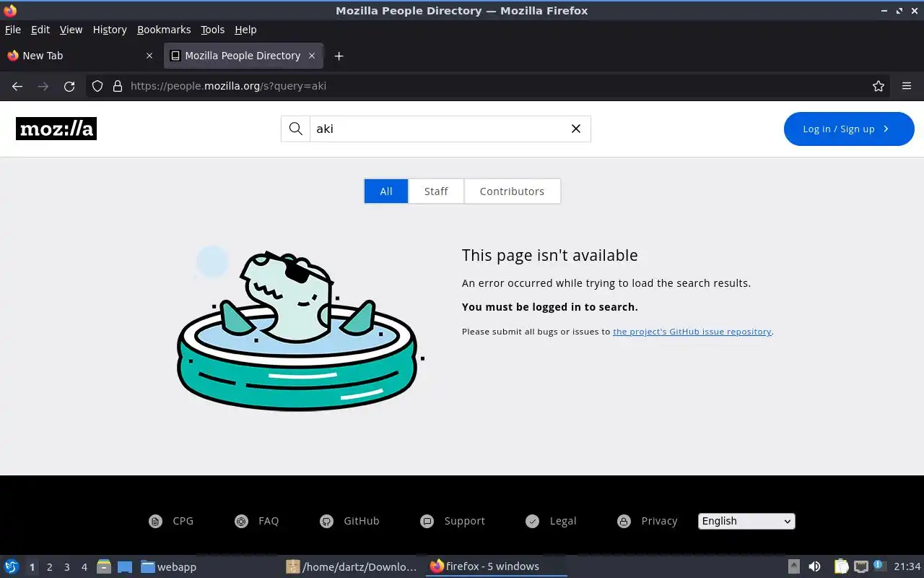Open the Privacy footer link
This screenshot has height=578, width=924.
659,521
